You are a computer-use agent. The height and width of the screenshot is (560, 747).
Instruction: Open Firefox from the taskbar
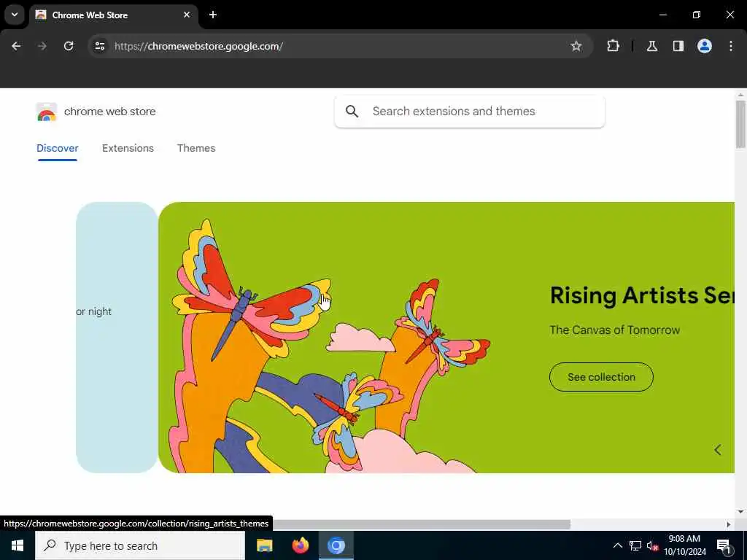[x=300, y=545]
